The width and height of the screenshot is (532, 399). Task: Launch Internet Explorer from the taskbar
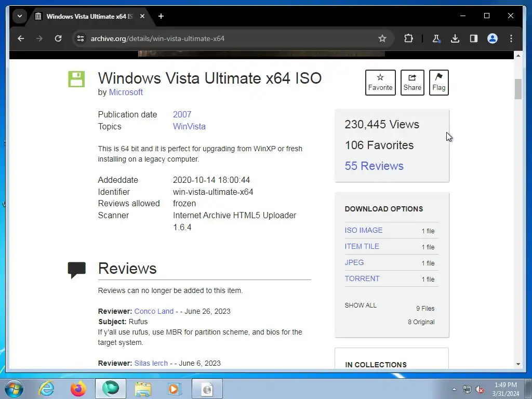click(46, 389)
